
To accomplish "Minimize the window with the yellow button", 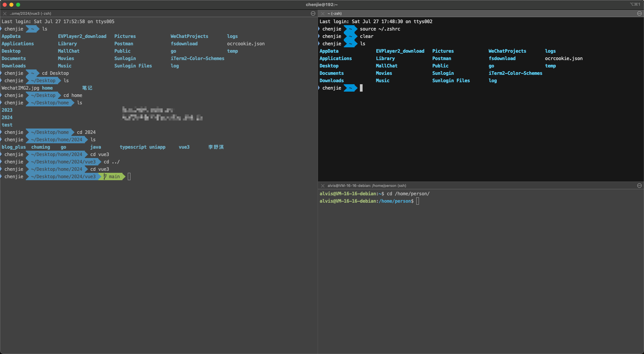I will click(11, 5).
